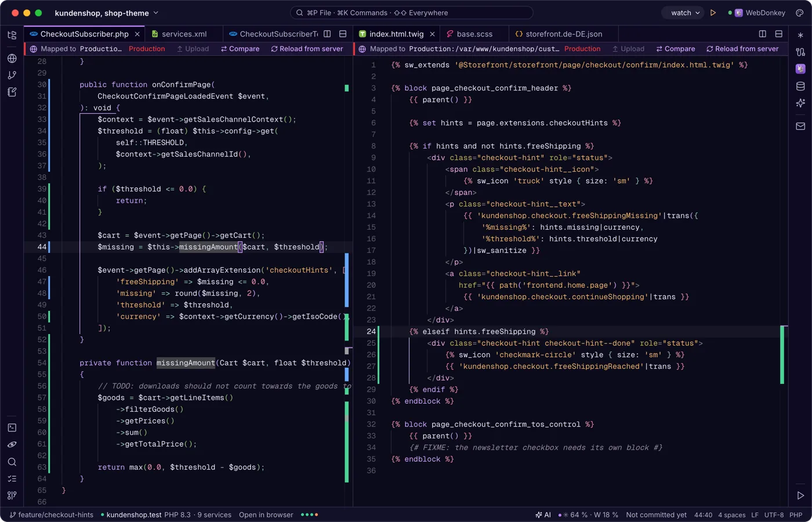This screenshot has width=812, height=522.
Task: Open the sidebar panel with pencil icon
Action: (12, 92)
